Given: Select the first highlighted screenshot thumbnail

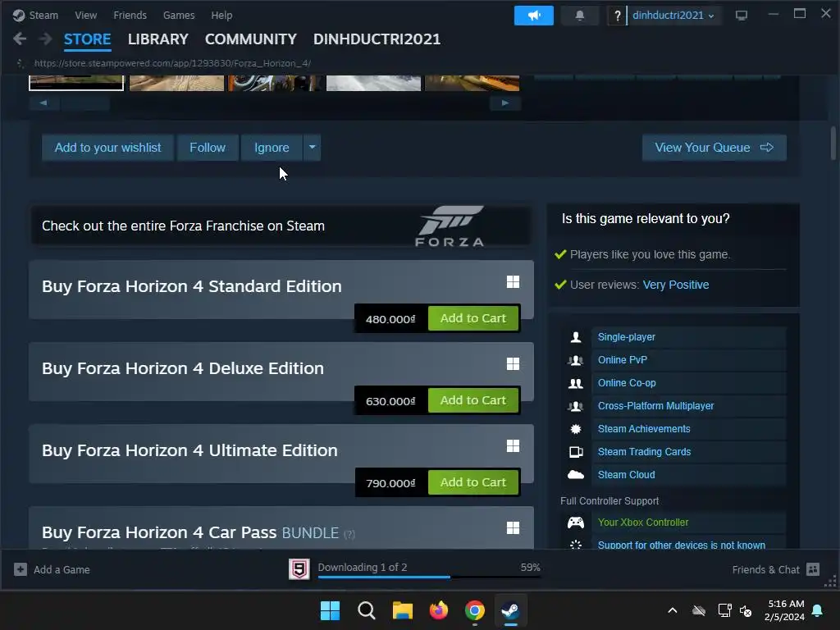Looking at the screenshot, I should click(76, 83).
